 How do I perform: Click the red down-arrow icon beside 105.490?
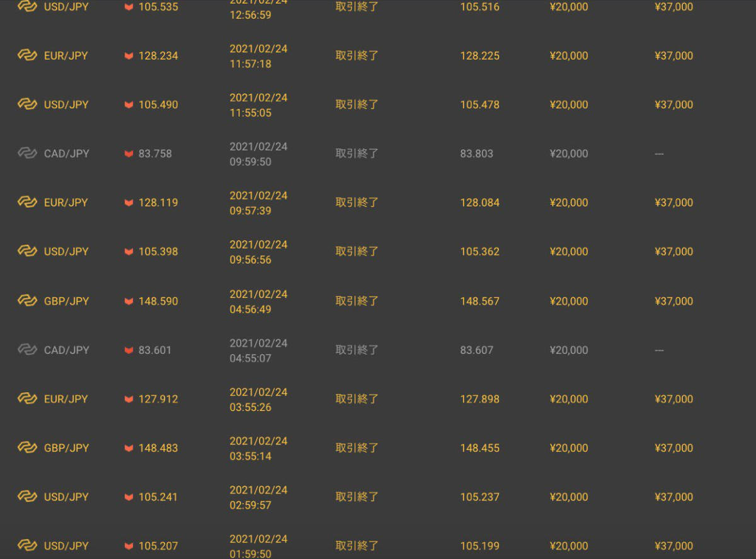pos(129,104)
